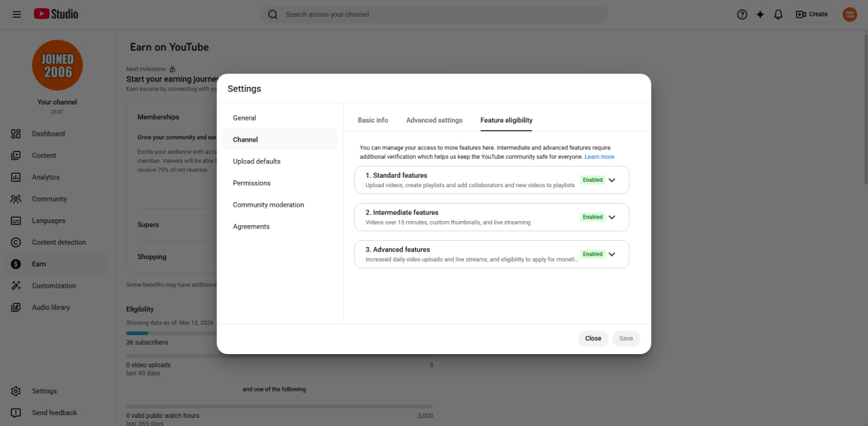Switch to the Advanced settings tab

pos(434,120)
